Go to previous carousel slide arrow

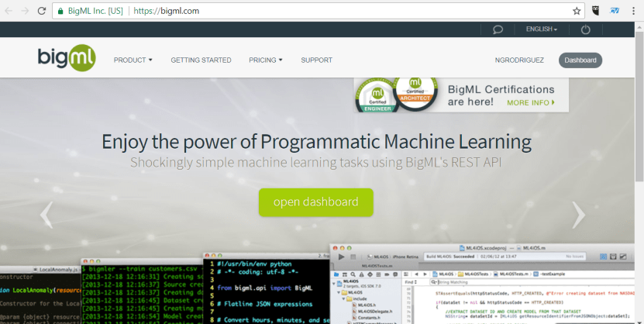[46, 214]
